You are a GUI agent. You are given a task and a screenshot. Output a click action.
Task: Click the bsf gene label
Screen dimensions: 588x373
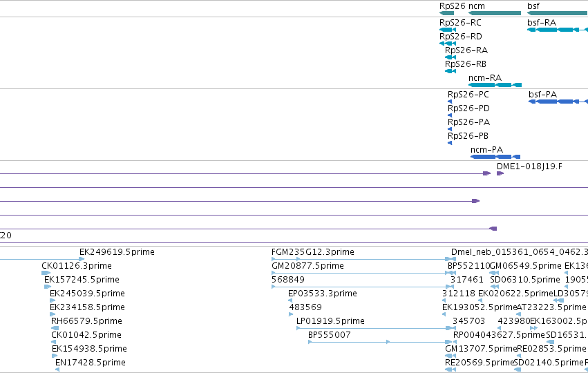[x=533, y=6]
